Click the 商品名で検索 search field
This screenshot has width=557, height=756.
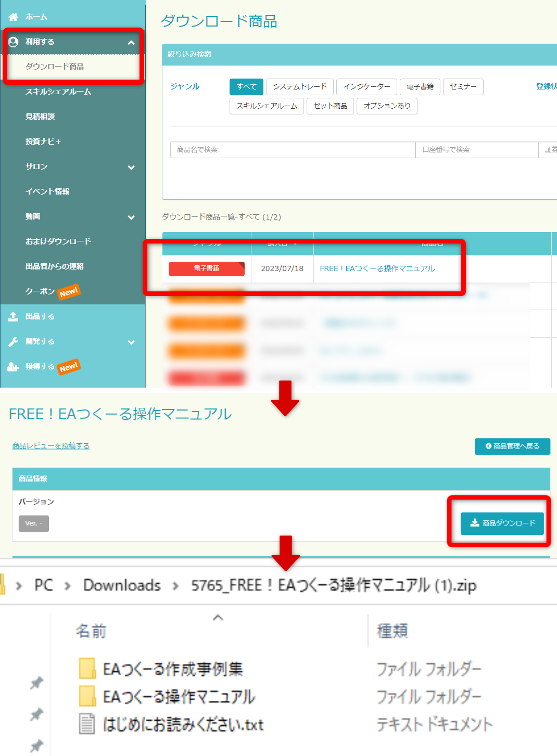tap(292, 150)
